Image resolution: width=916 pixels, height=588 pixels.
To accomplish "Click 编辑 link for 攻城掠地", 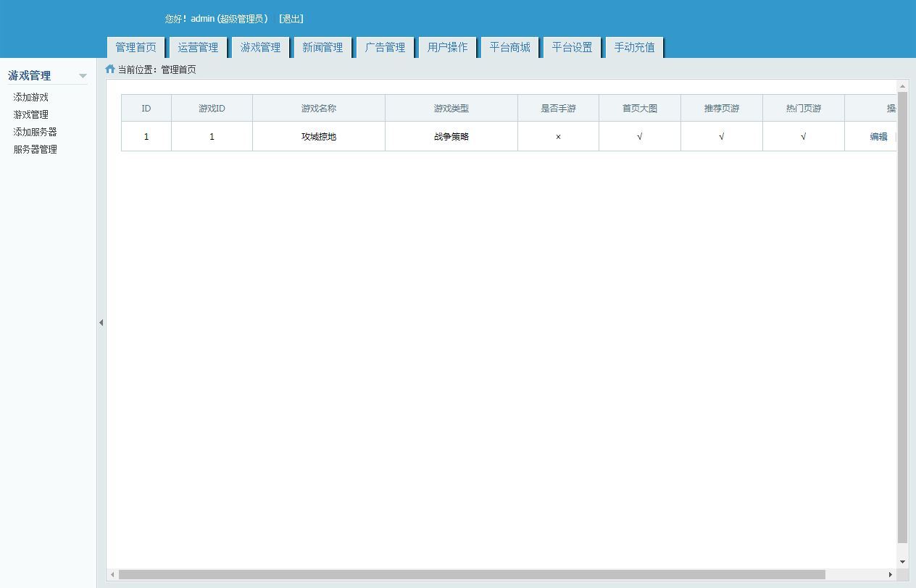I will 878,137.
